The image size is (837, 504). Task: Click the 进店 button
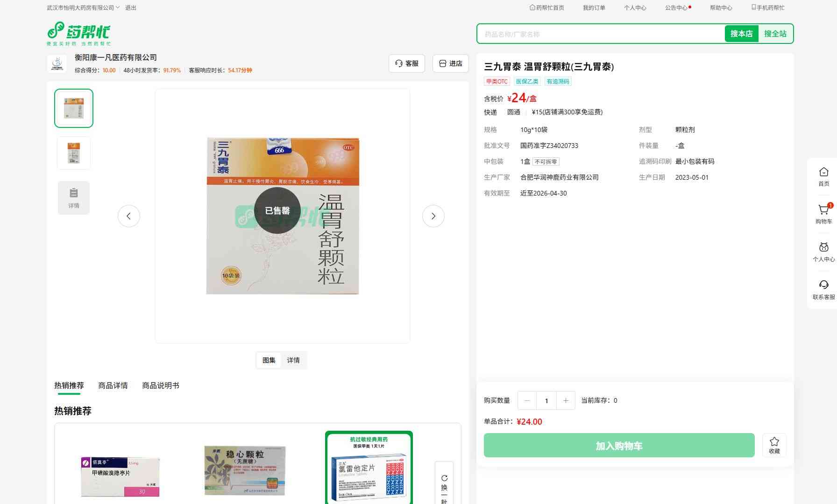[x=451, y=63]
